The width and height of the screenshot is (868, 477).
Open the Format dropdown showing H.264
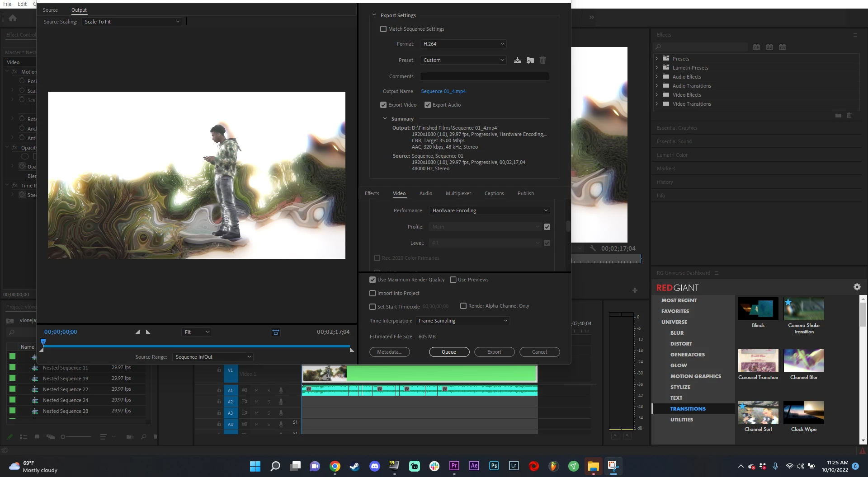(463, 44)
